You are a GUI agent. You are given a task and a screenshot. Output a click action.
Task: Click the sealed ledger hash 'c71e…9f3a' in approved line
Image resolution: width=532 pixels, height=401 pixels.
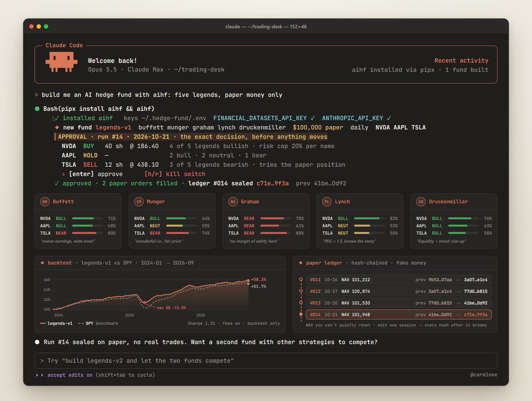(x=273, y=183)
